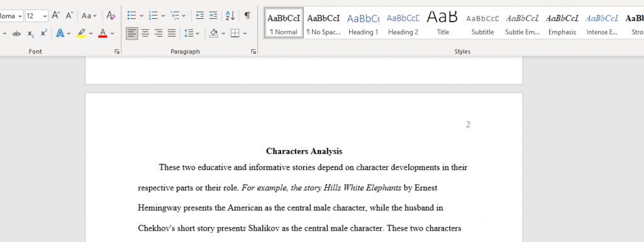Insert multilevel list
Viewport: 644px width, 242px height.
tap(175, 16)
